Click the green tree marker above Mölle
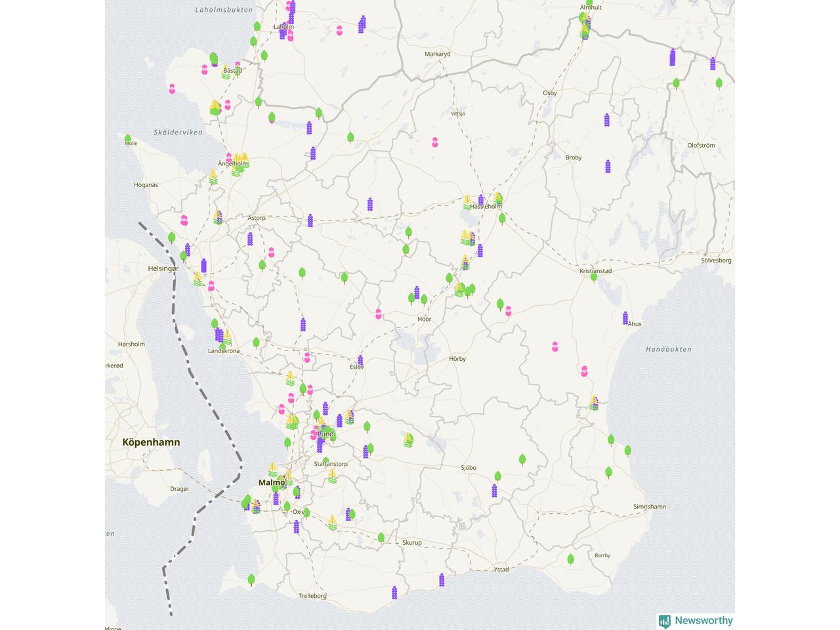 tap(128, 139)
